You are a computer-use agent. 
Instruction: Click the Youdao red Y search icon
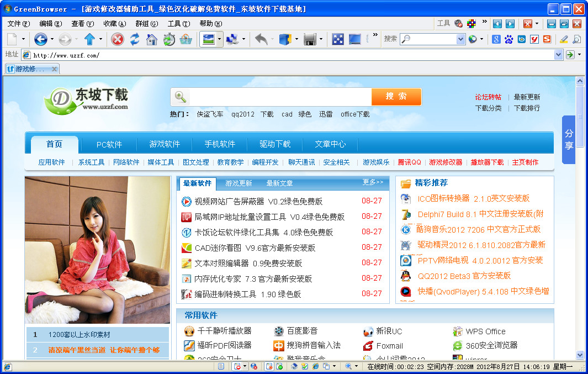pyautogui.click(x=534, y=39)
